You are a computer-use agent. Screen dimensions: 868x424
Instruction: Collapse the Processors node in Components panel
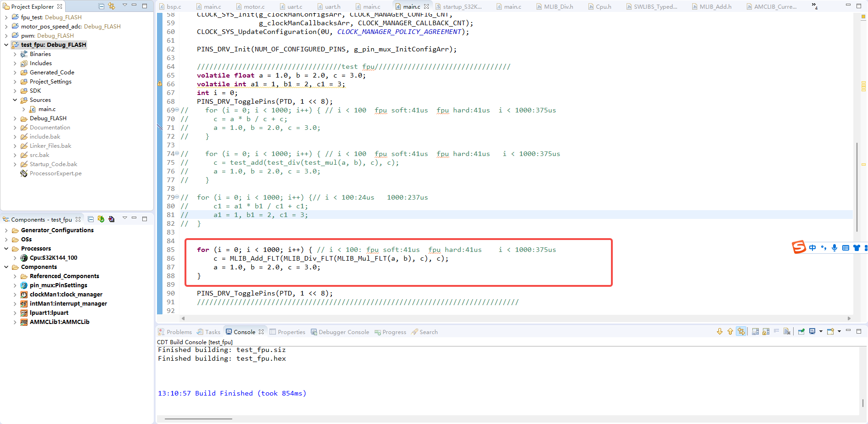click(x=5, y=248)
